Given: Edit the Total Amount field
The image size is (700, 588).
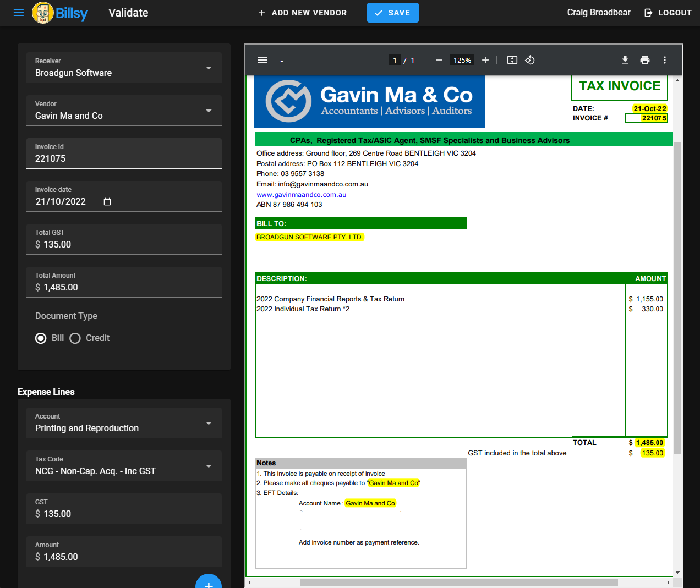Looking at the screenshot, I should [124, 282].
